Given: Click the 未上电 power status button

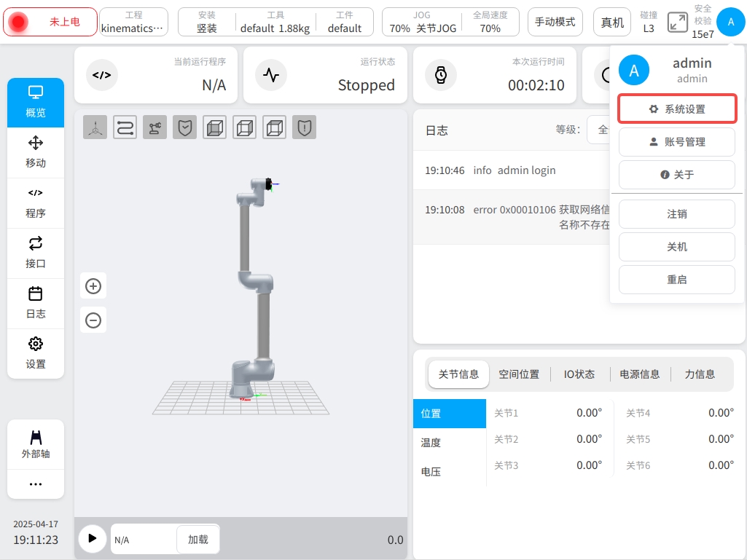Looking at the screenshot, I should pos(50,22).
